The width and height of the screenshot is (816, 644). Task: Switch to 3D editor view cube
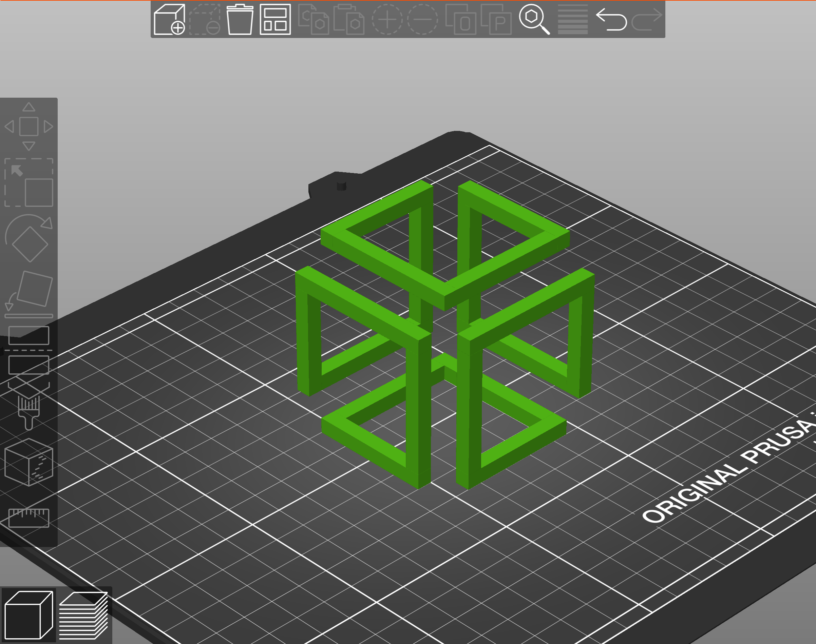click(x=29, y=615)
